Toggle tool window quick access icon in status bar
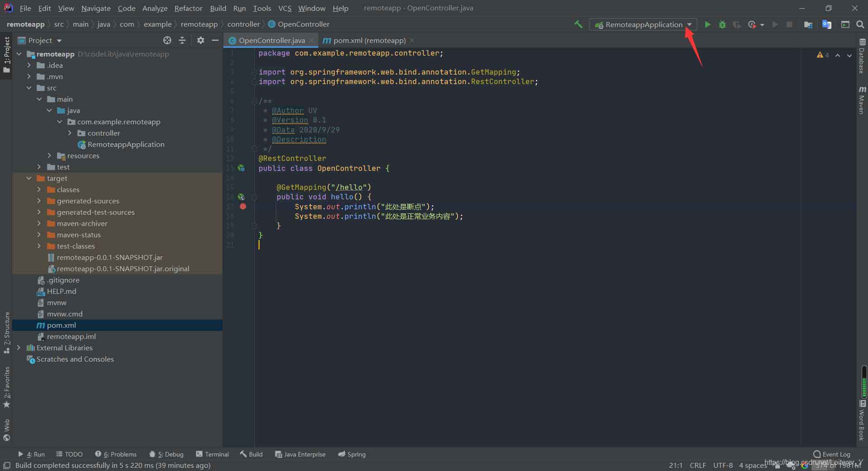Viewport: 868px width, 471px height. pos(7,465)
